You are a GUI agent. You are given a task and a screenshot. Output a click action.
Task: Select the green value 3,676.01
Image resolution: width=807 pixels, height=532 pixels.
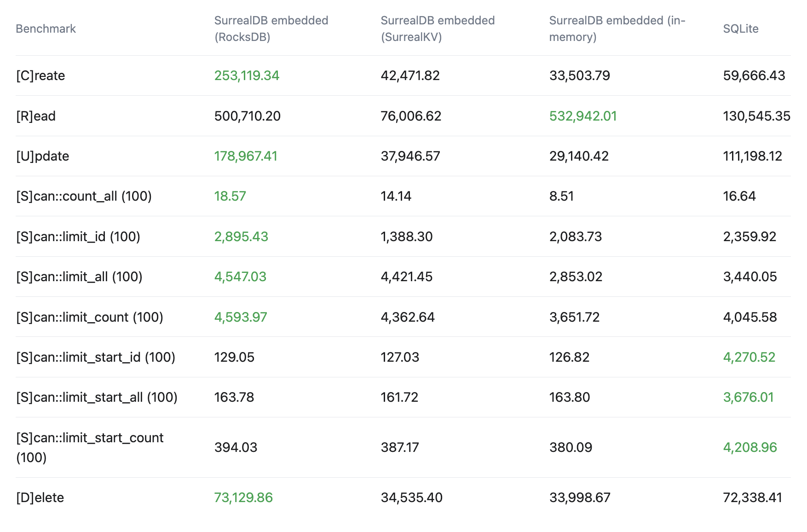[x=749, y=397]
